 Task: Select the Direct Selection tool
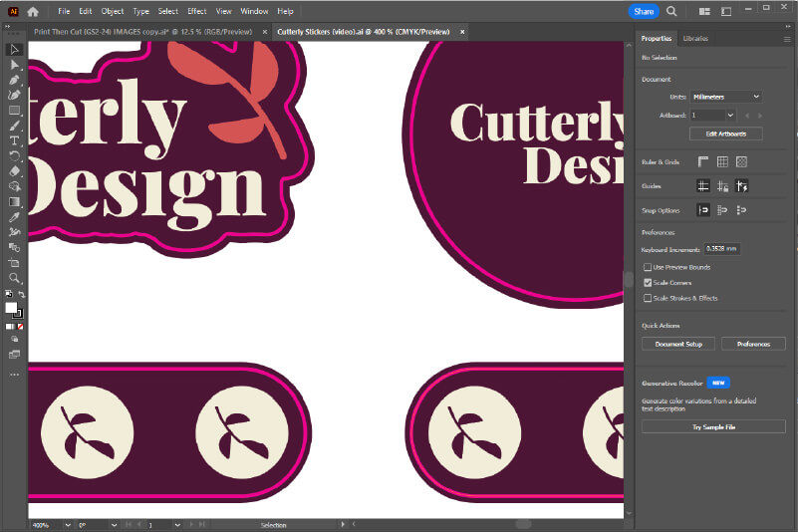(14, 64)
